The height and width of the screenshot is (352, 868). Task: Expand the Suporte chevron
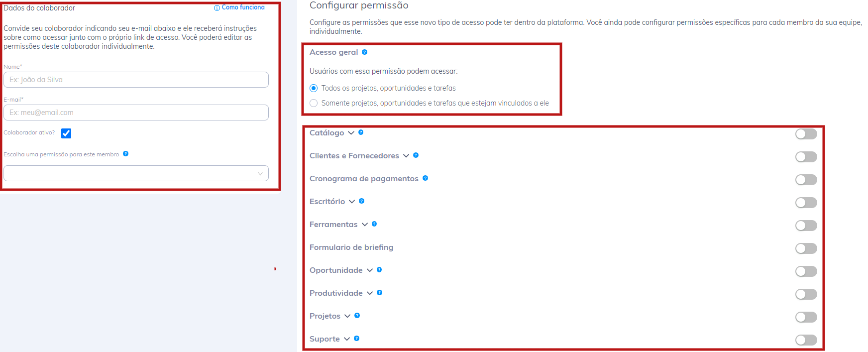347,339
